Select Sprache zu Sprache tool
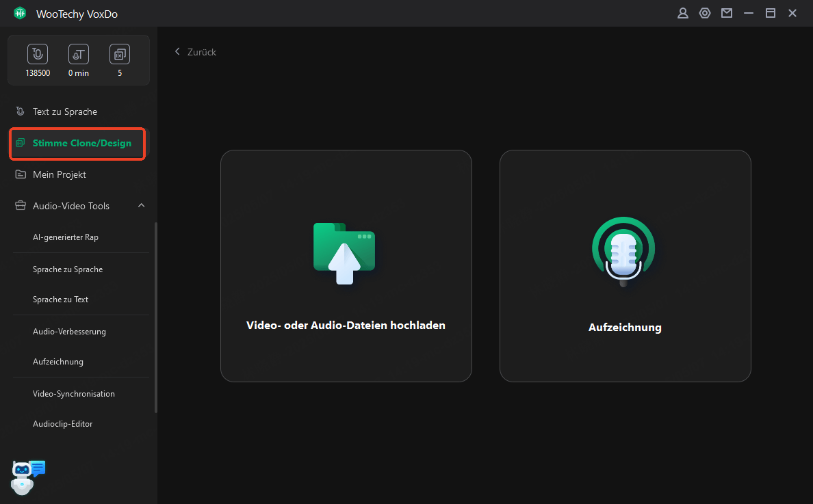This screenshot has width=813, height=504. (x=68, y=269)
